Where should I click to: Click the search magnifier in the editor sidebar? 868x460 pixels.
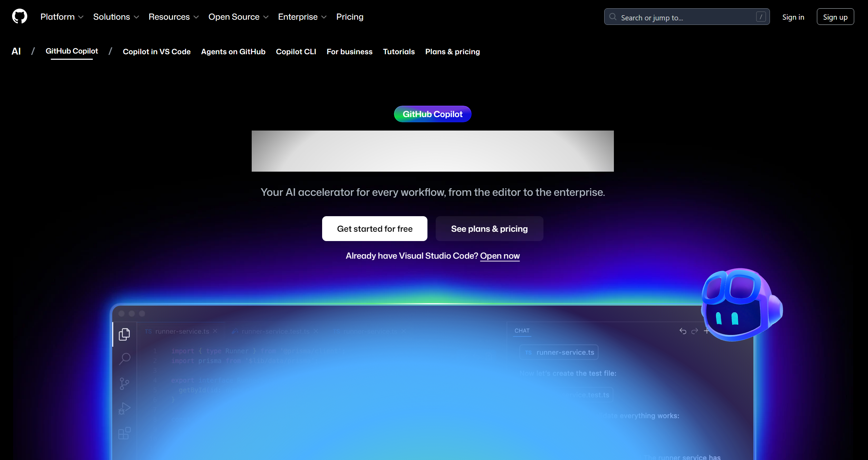pos(125,358)
